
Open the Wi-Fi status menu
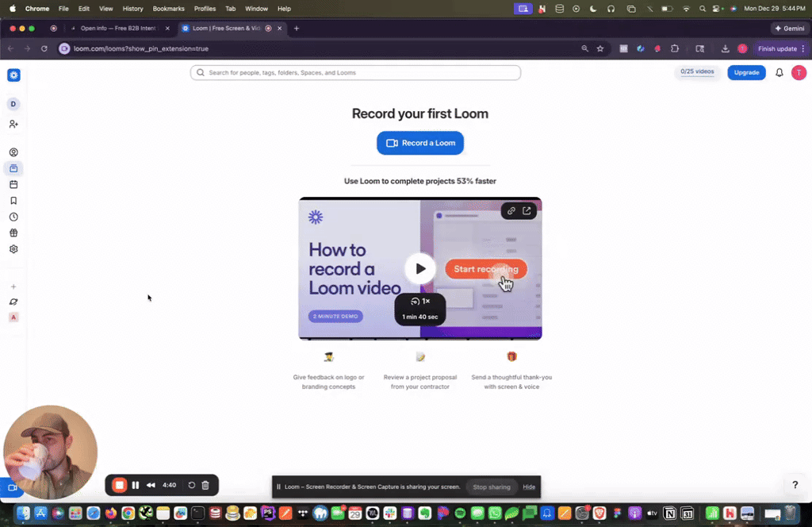pos(686,9)
